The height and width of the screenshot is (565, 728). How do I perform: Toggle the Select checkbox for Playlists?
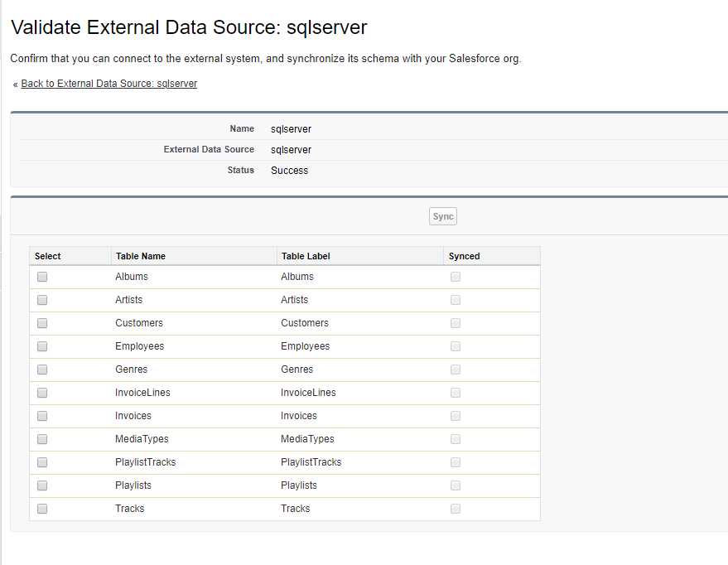pos(42,485)
